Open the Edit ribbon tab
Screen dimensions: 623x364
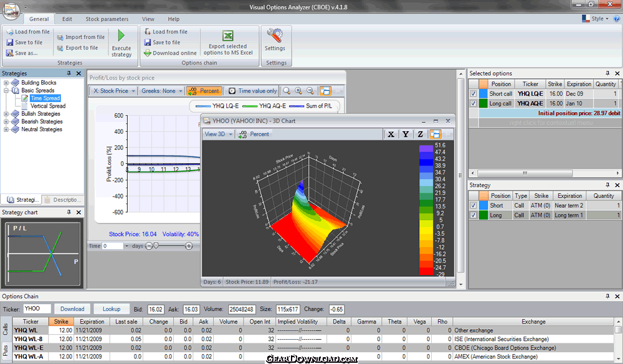(x=67, y=19)
